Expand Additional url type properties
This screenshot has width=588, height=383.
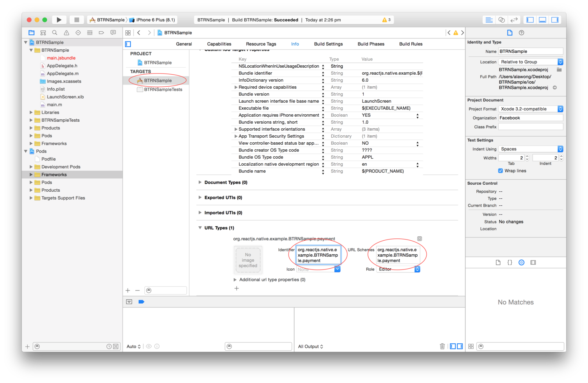tap(235, 280)
